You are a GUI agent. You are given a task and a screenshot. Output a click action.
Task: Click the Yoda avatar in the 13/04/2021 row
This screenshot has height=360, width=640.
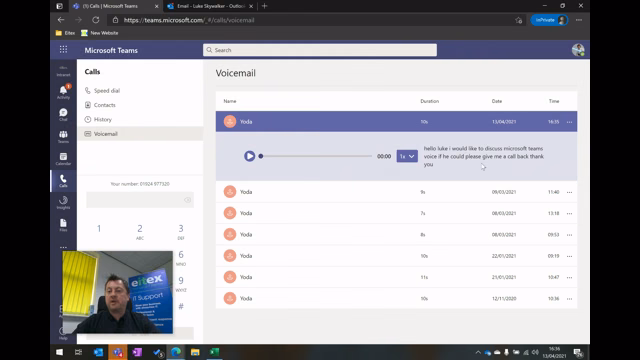[230, 122]
